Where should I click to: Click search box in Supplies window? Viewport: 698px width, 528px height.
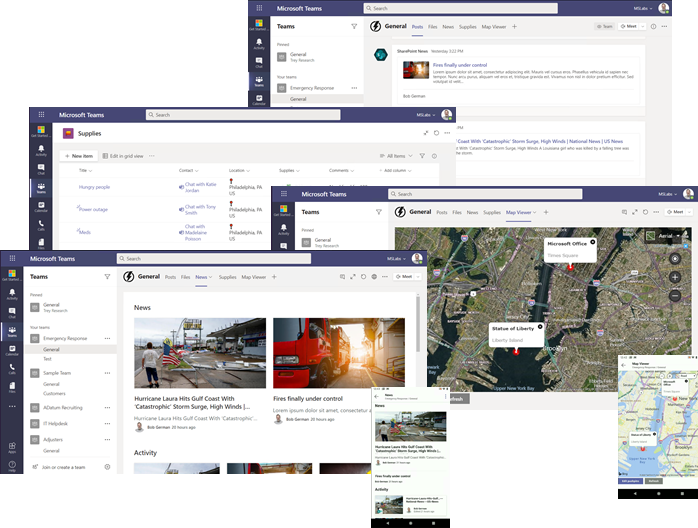pos(243,115)
